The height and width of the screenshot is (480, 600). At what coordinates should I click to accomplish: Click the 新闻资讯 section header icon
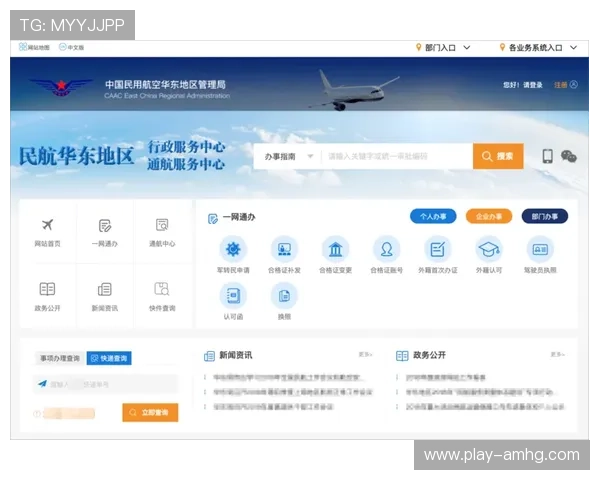(x=209, y=356)
